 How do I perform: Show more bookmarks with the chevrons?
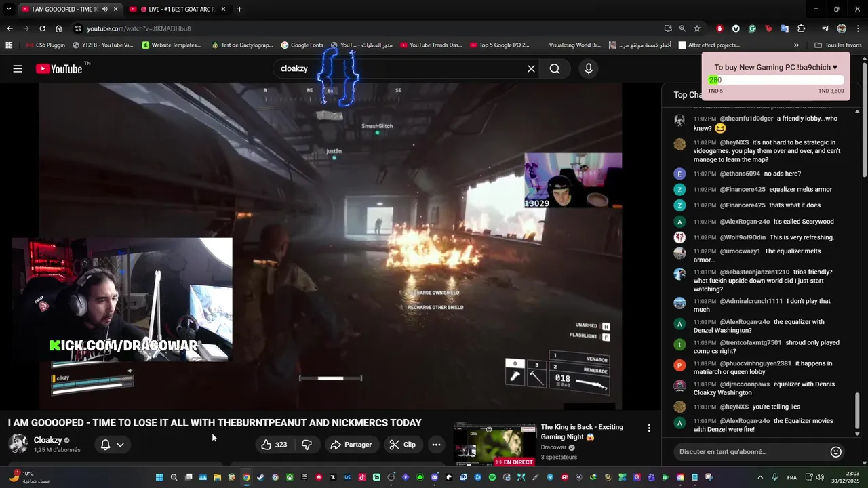click(796, 45)
